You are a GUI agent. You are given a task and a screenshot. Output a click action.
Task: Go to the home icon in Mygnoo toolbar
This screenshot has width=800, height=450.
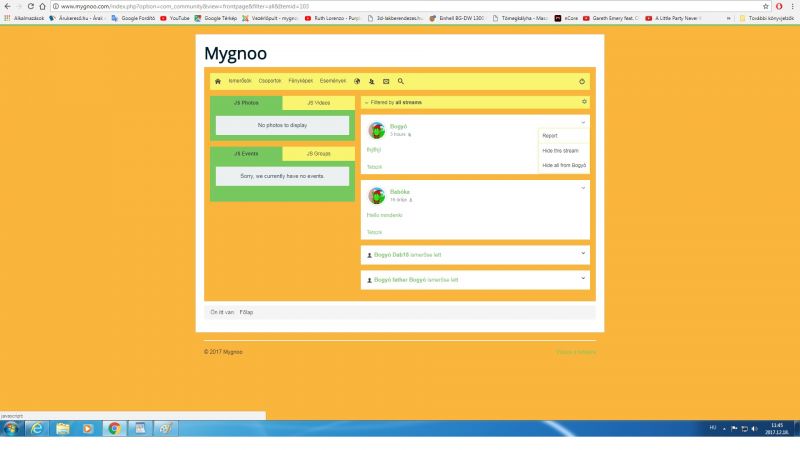coord(218,81)
